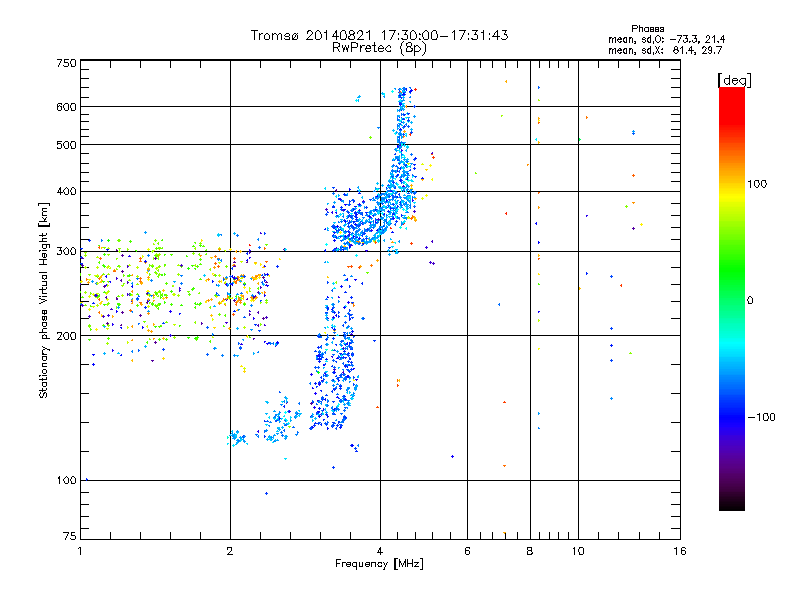Click y-axis tick label '75'
800x600 pixels.
tap(70, 536)
